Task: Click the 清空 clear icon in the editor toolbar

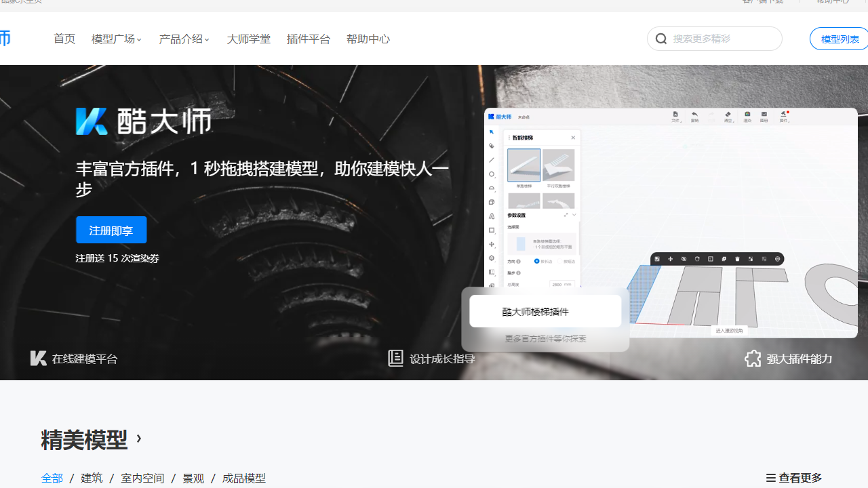Action: 728,114
